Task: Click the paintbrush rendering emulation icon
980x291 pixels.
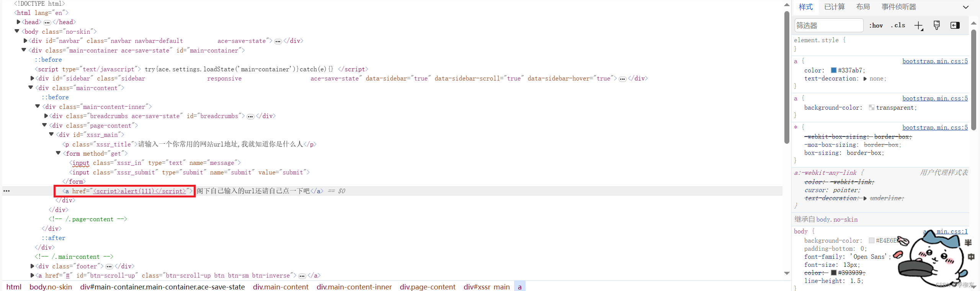Action: tap(936, 26)
